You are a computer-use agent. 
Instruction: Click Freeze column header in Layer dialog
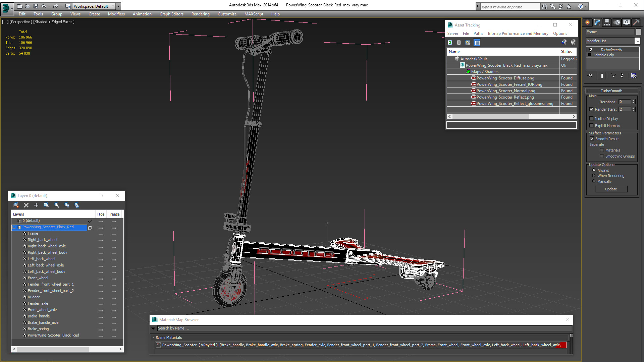(x=114, y=214)
